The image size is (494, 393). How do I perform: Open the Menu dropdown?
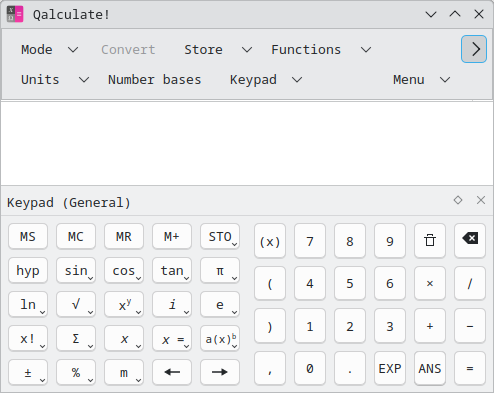421,80
